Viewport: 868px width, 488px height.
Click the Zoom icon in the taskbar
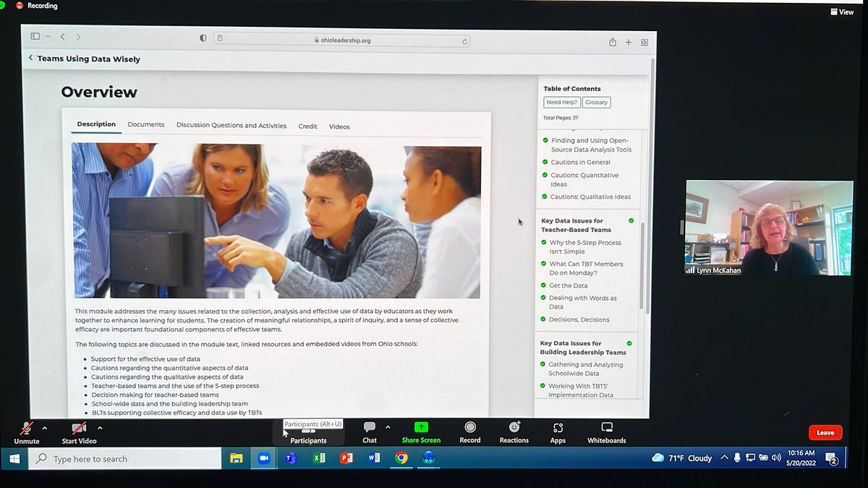pyautogui.click(x=263, y=458)
